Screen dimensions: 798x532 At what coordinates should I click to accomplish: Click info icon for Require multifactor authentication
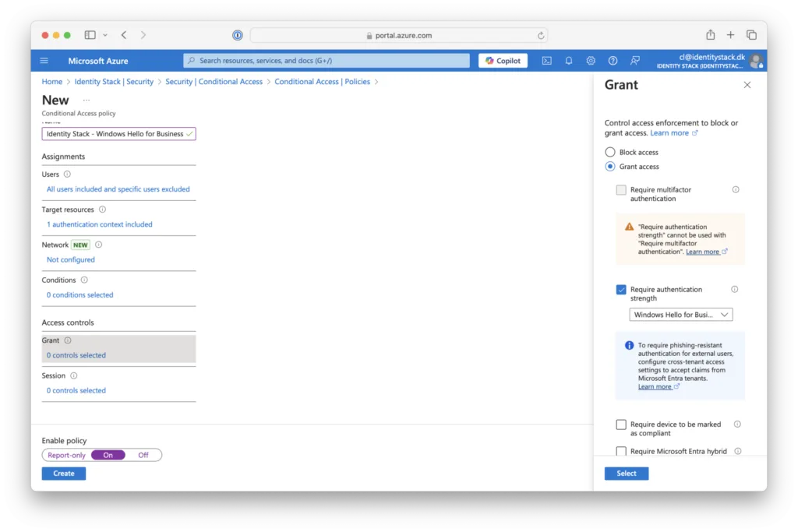[736, 190]
